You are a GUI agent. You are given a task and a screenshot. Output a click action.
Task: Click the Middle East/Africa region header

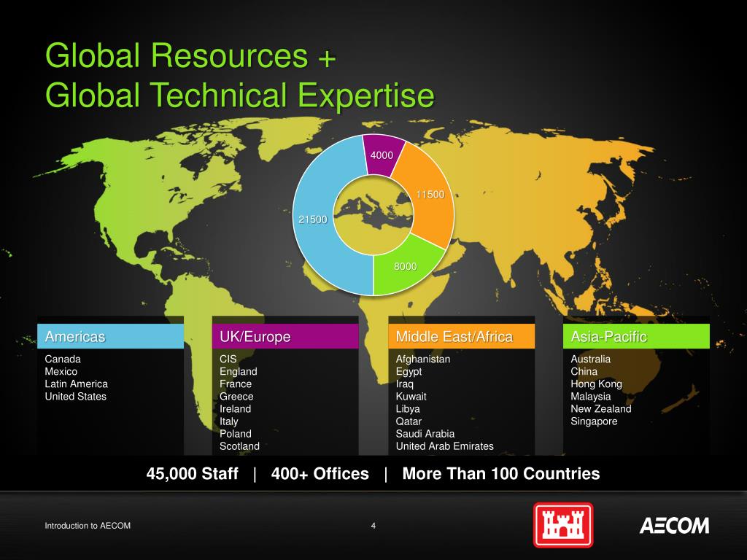tap(462, 336)
